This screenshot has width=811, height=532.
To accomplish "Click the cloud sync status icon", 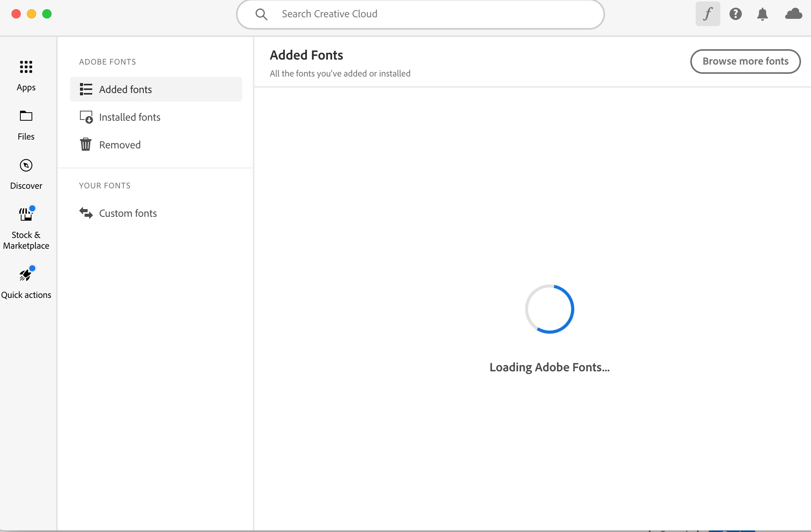I will (793, 14).
